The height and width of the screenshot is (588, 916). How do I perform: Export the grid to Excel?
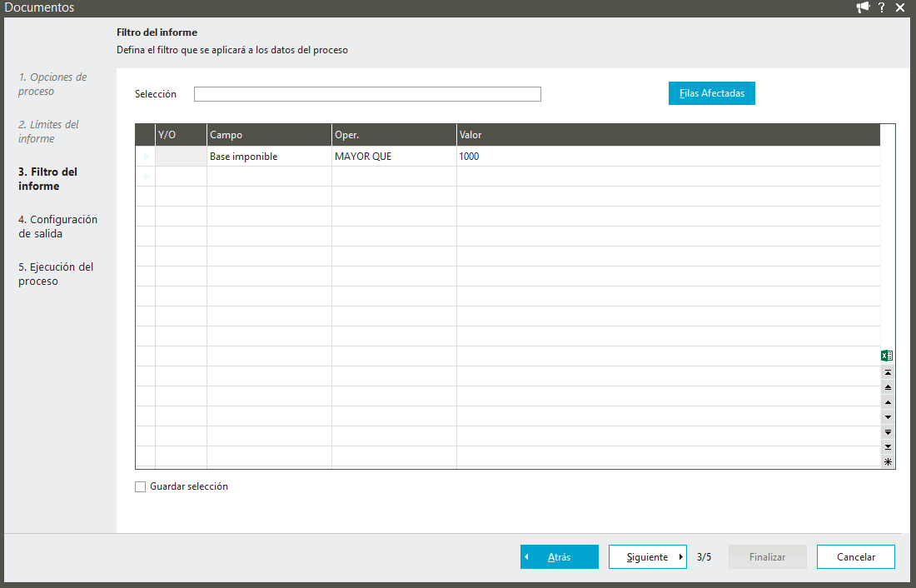pos(887,356)
